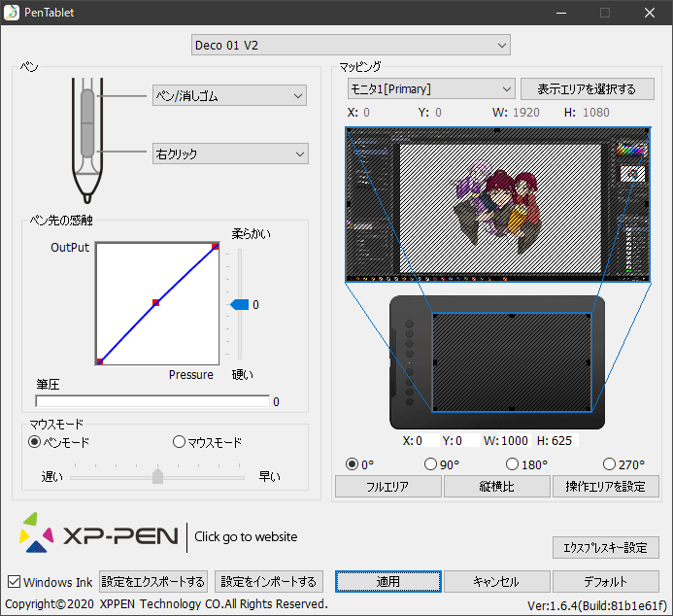The width and height of the screenshot is (673, 616).
Task: Open エクスプレスキー設定 button
Action: click(606, 547)
